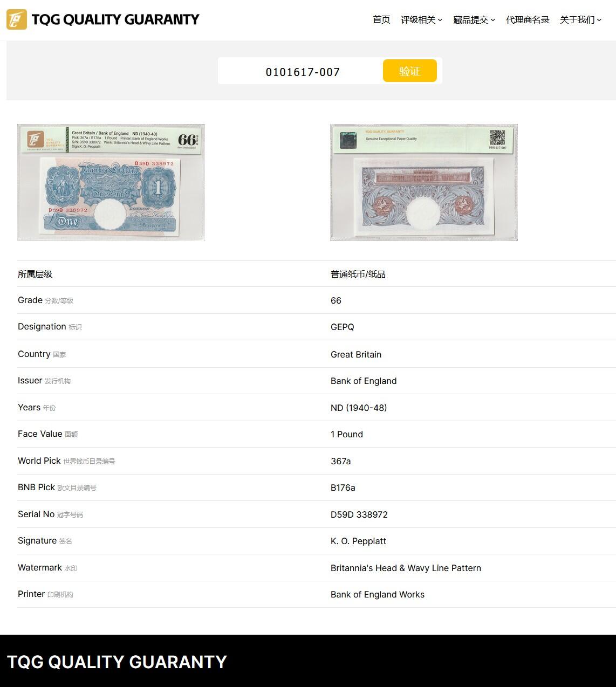Open the 代理商名录 menu item
Screen dimensions: 616x687
point(528,20)
